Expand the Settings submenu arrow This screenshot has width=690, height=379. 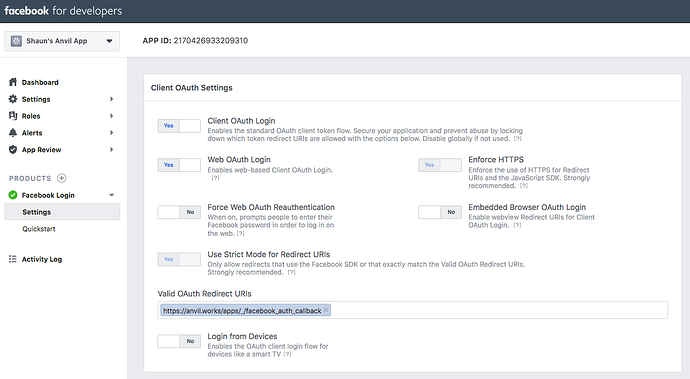(x=111, y=99)
